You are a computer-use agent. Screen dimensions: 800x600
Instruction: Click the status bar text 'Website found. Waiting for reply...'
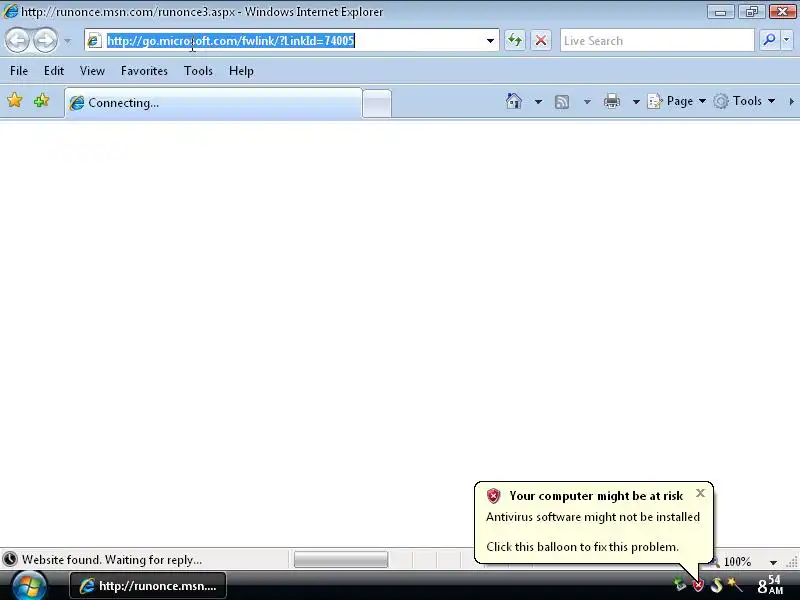112,560
